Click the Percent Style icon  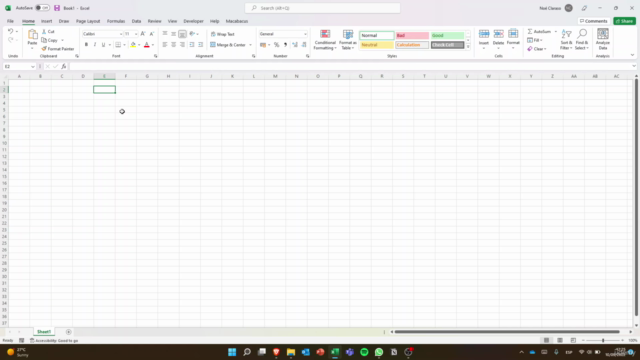coord(276,45)
